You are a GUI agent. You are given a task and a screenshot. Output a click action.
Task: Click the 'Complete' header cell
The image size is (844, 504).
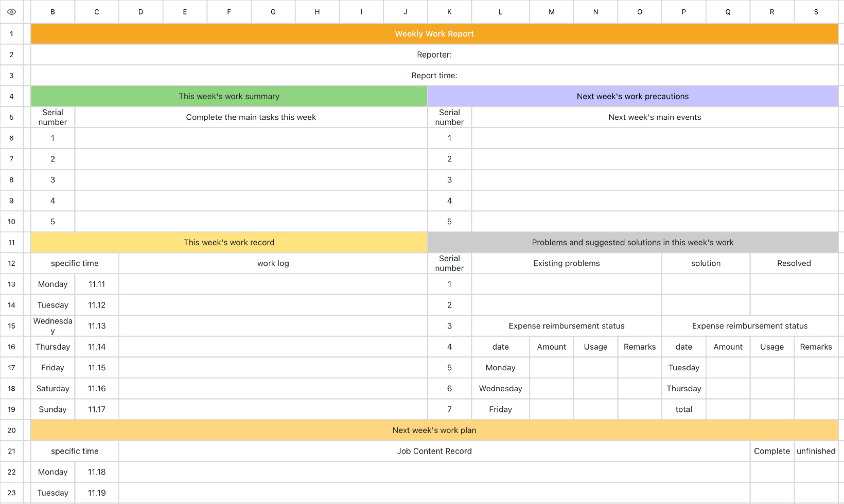(x=771, y=451)
